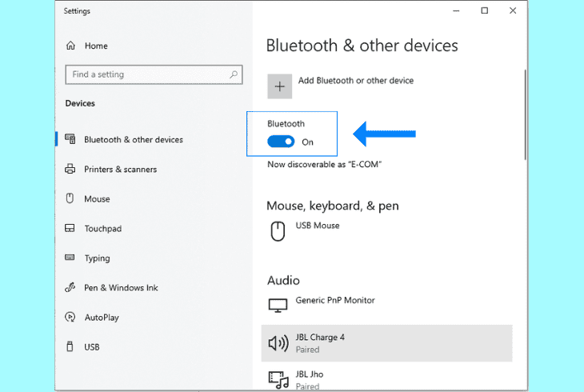Image resolution: width=584 pixels, height=392 pixels.
Task: Minimize the Settings window
Action: (456, 11)
